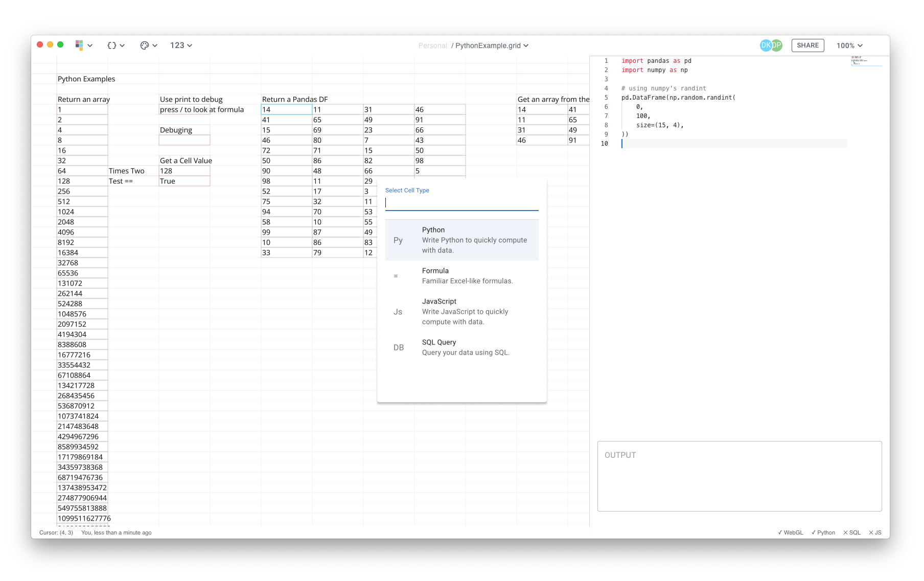Click the SHARE button
The height and width of the screenshot is (581, 924).
pos(807,45)
